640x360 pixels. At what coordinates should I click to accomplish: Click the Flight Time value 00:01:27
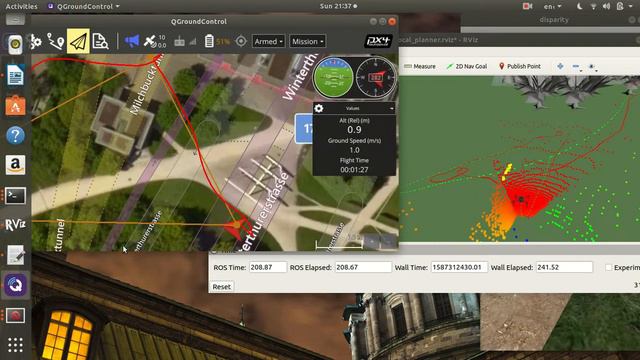click(x=354, y=170)
